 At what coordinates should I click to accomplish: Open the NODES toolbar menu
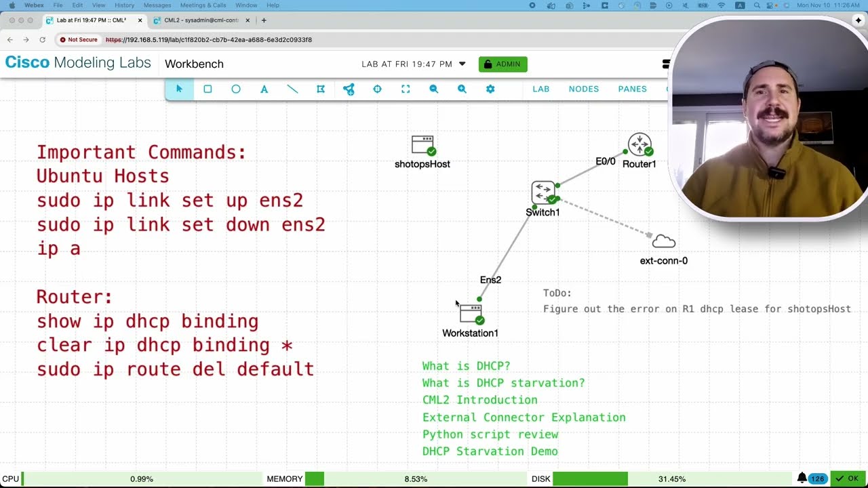click(584, 89)
